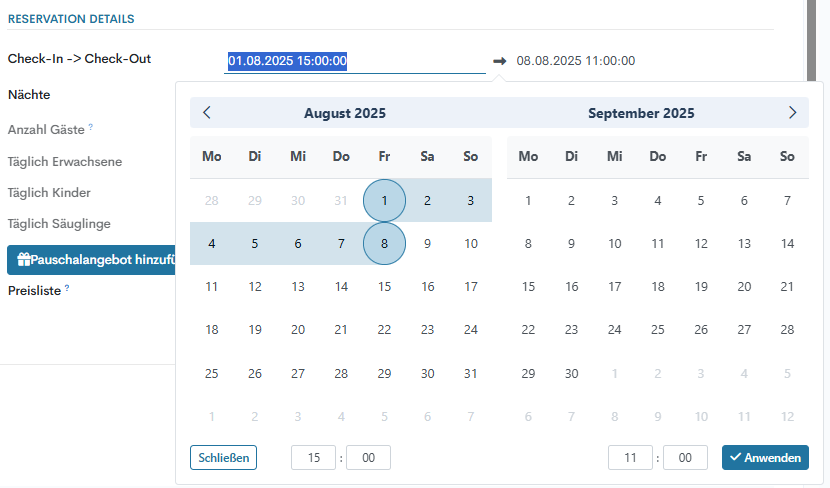Select September 10 in the calendar
This screenshot has width=830, height=488.
(x=614, y=243)
